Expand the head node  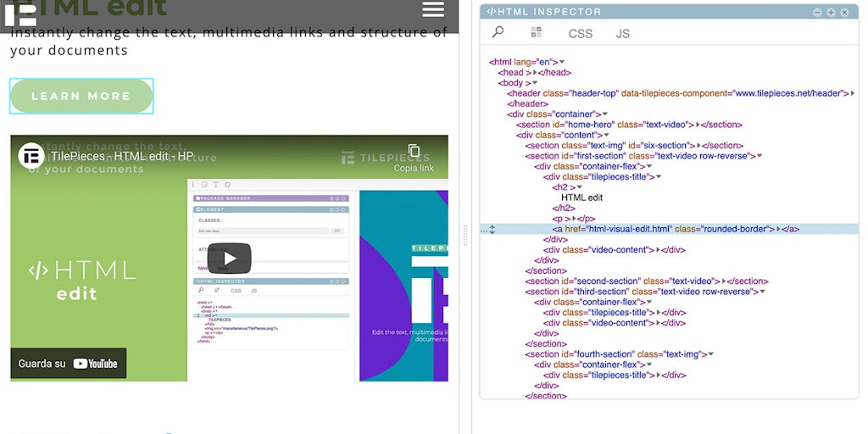pyautogui.click(x=535, y=73)
